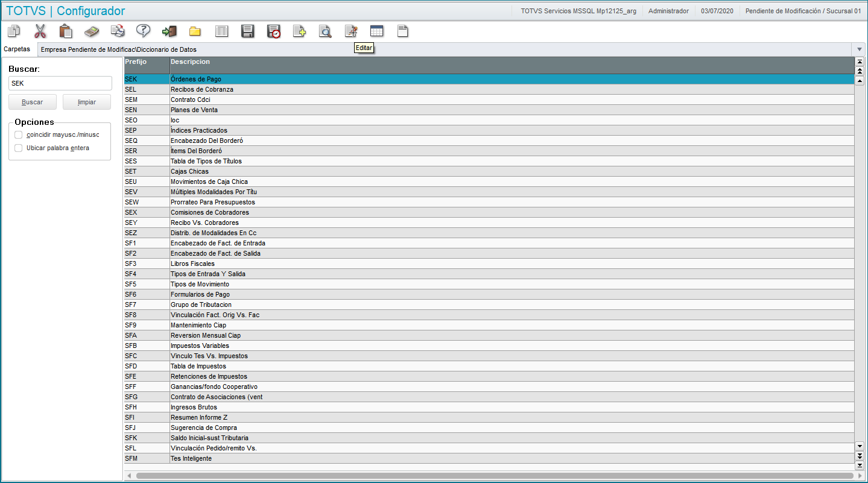
Task: Jump to top of list arrow
Action: (x=860, y=62)
